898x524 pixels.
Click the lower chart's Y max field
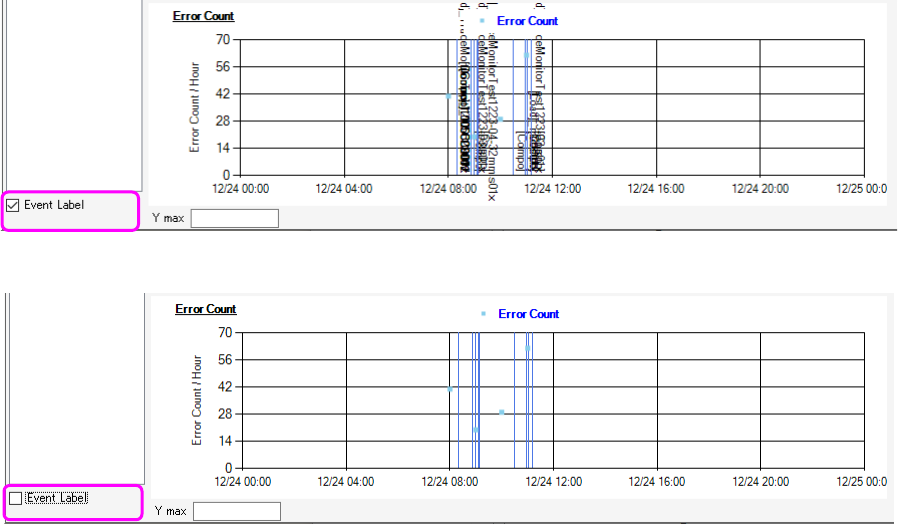click(x=237, y=511)
